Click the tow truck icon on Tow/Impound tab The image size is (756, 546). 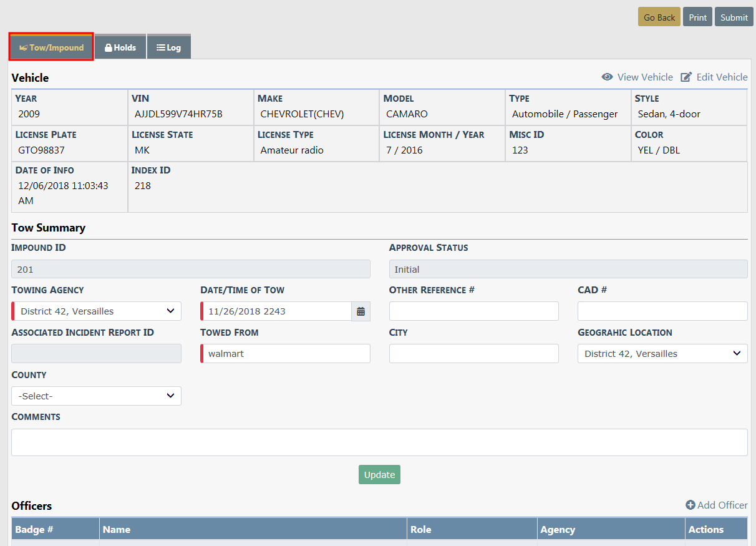pos(23,47)
